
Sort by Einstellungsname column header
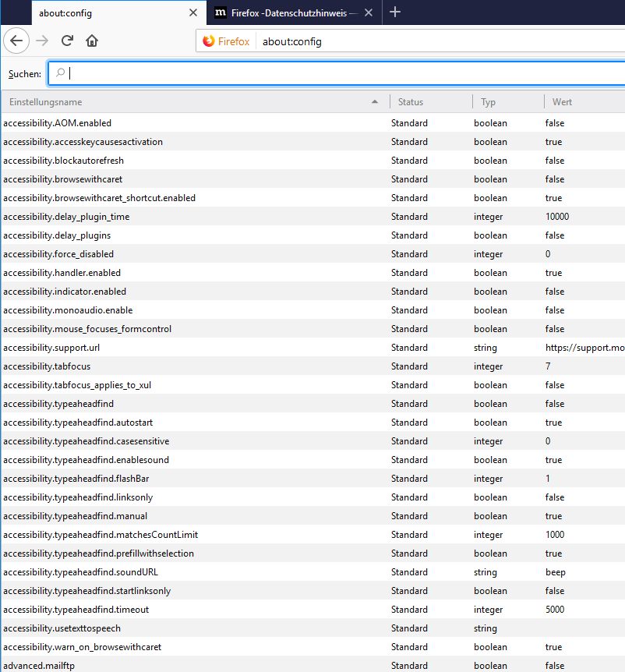[x=187, y=102]
